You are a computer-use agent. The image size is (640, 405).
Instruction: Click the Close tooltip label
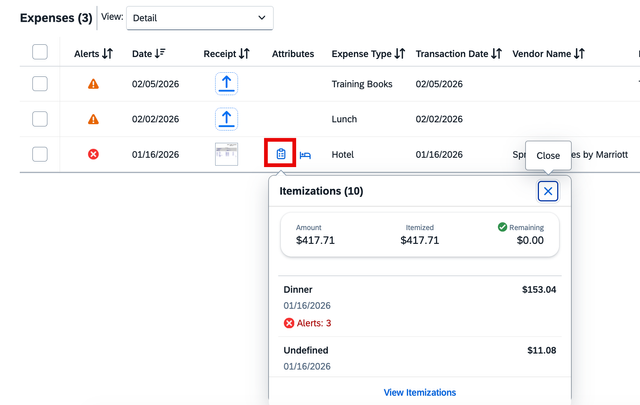[x=548, y=156]
